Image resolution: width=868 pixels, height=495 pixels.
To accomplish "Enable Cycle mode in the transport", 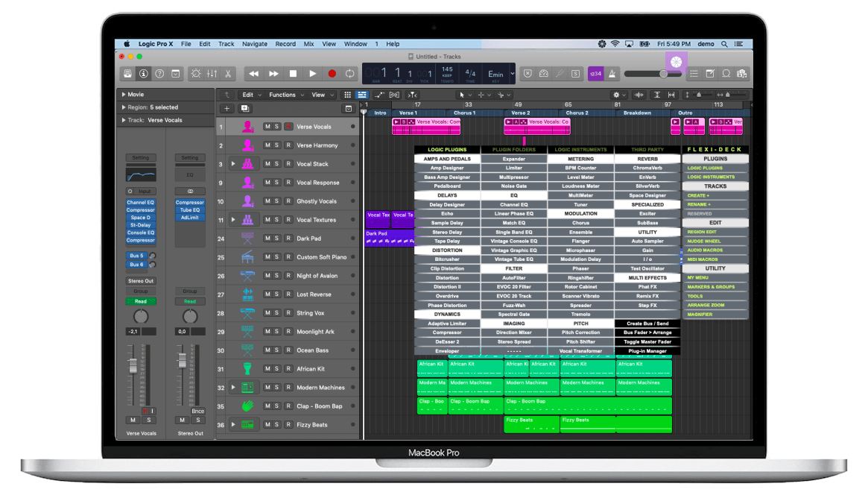I will pos(349,74).
